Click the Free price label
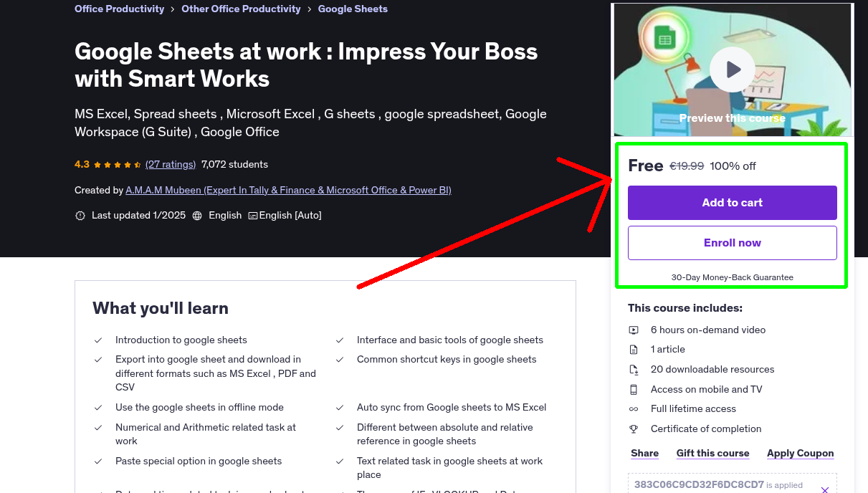This screenshot has height=493, width=868. 646,166
